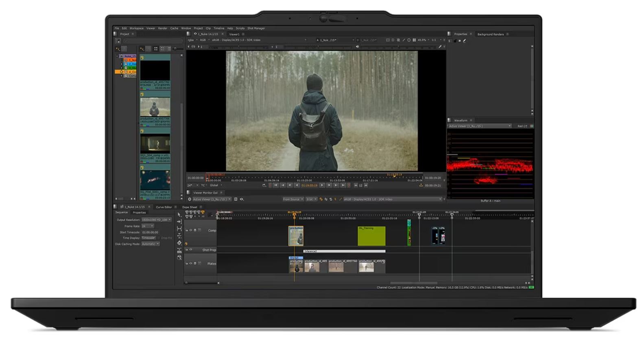Toggle visibility of the Plates track

click(x=190, y=264)
